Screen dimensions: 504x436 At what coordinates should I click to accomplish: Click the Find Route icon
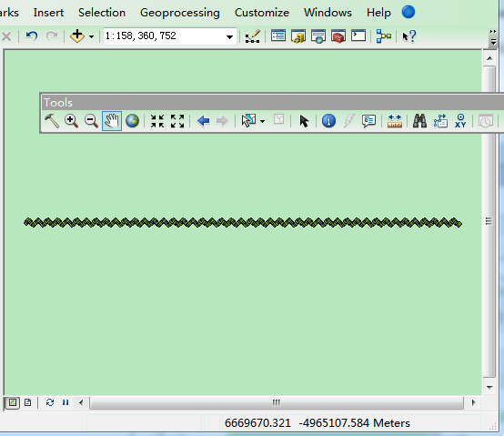pyautogui.click(x=440, y=121)
